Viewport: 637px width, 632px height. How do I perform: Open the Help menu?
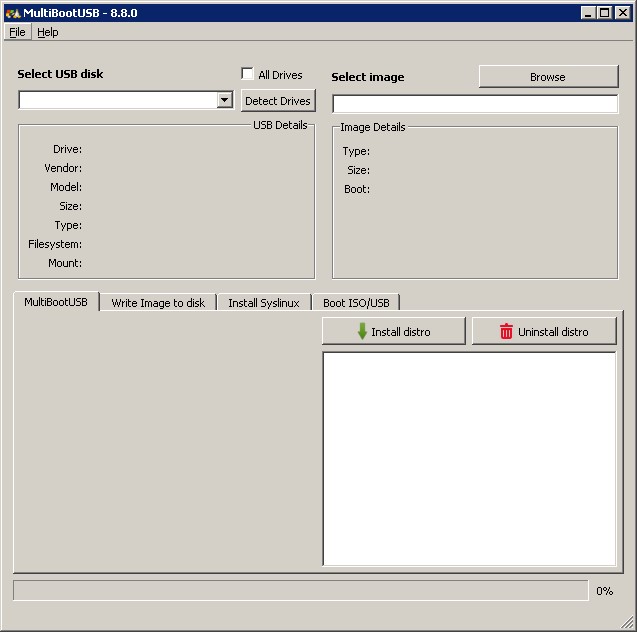point(48,32)
